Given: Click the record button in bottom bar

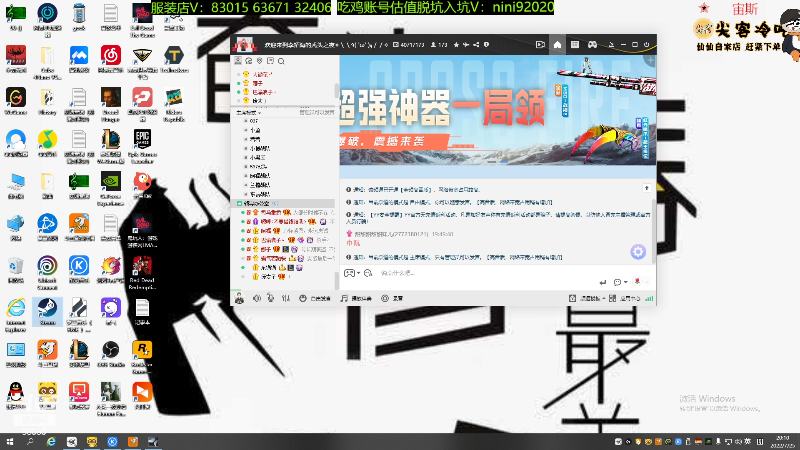Looking at the screenshot, I should (x=392, y=298).
